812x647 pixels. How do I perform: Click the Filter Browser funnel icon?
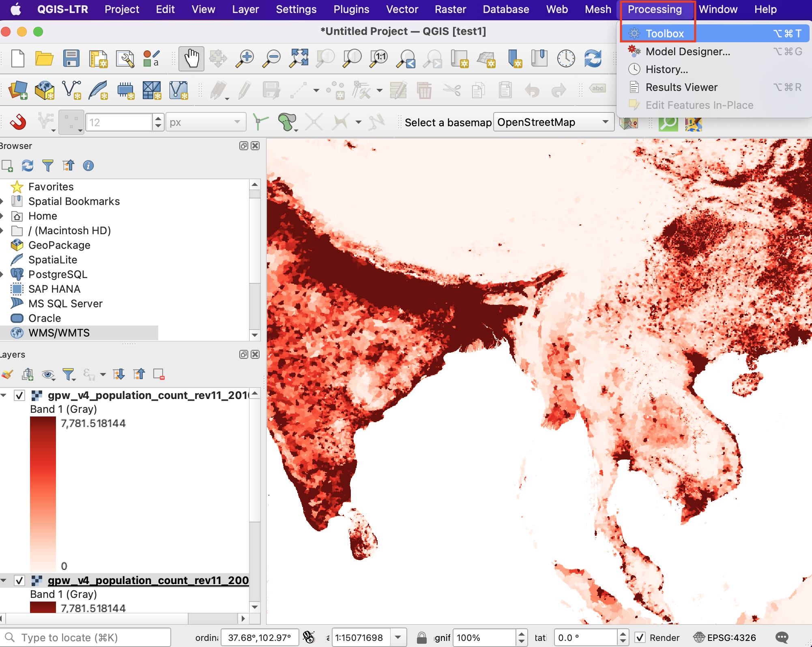[x=48, y=166]
